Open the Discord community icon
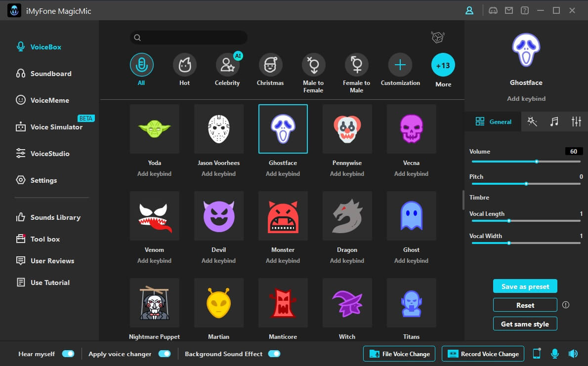The height and width of the screenshot is (366, 588). click(493, 10)
